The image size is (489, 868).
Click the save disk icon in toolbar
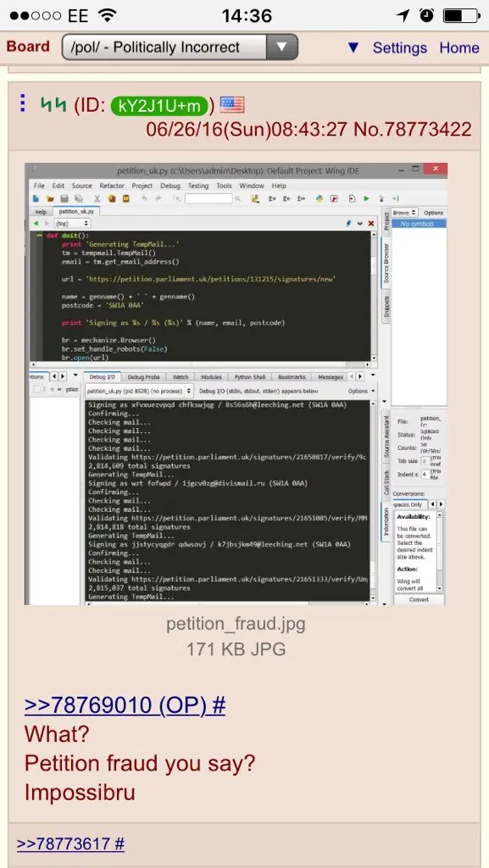[64, 198]
